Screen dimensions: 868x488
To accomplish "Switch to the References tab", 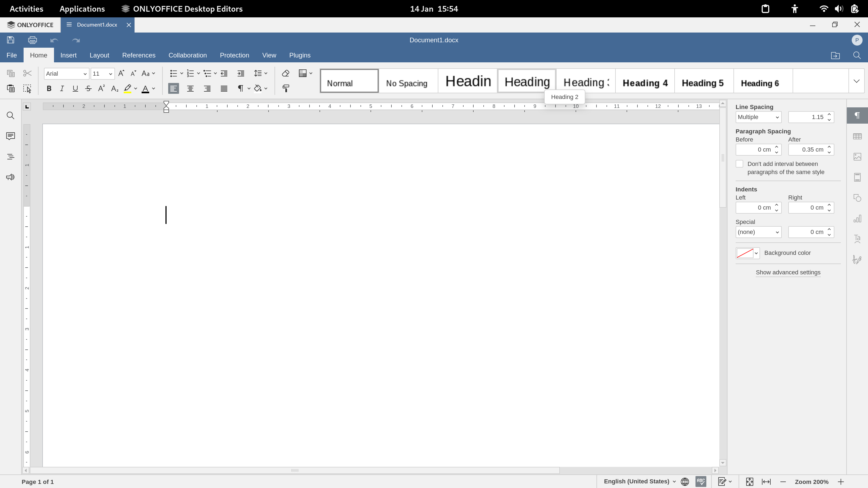I will click(x=139, y=55).
